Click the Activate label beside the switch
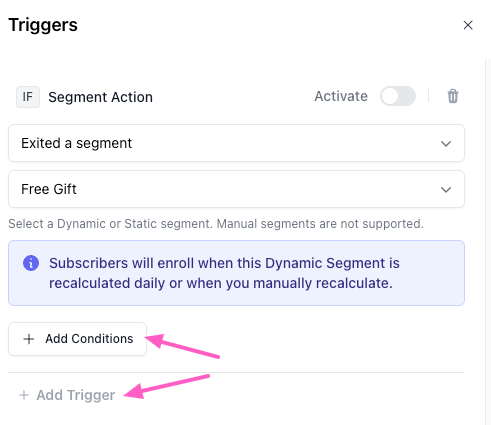Viewport: 491px width, 425px height. [x=341, y=96]
